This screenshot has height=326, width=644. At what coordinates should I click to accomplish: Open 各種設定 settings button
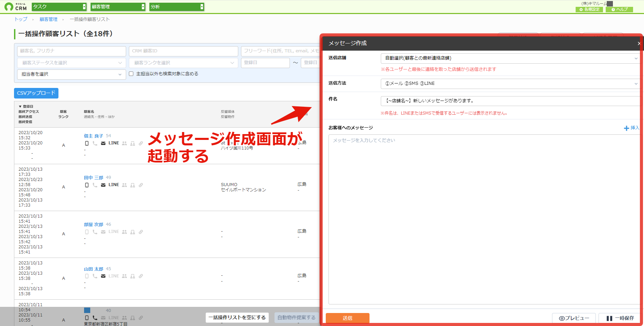point(589,10)
